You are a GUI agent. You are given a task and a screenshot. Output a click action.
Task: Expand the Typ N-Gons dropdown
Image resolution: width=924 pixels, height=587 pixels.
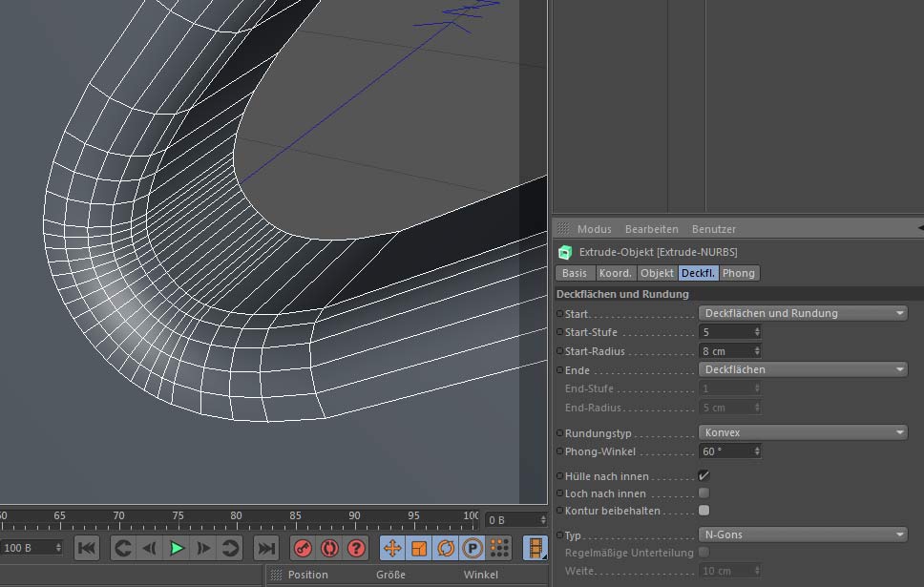click(803, 535)
